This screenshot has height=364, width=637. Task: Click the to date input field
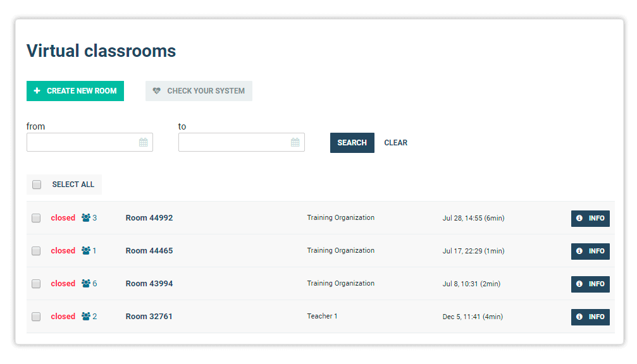pos(241,142)
